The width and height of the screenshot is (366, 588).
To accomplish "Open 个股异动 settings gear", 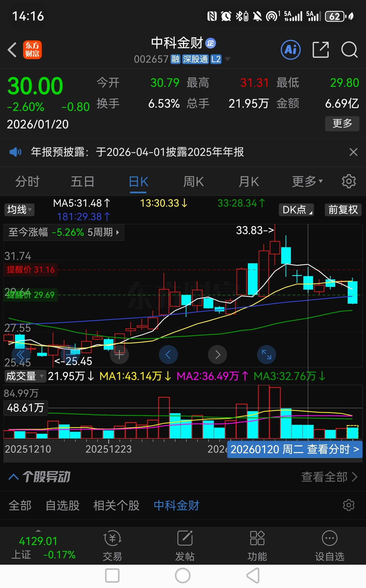I will [x=349, y=505].
